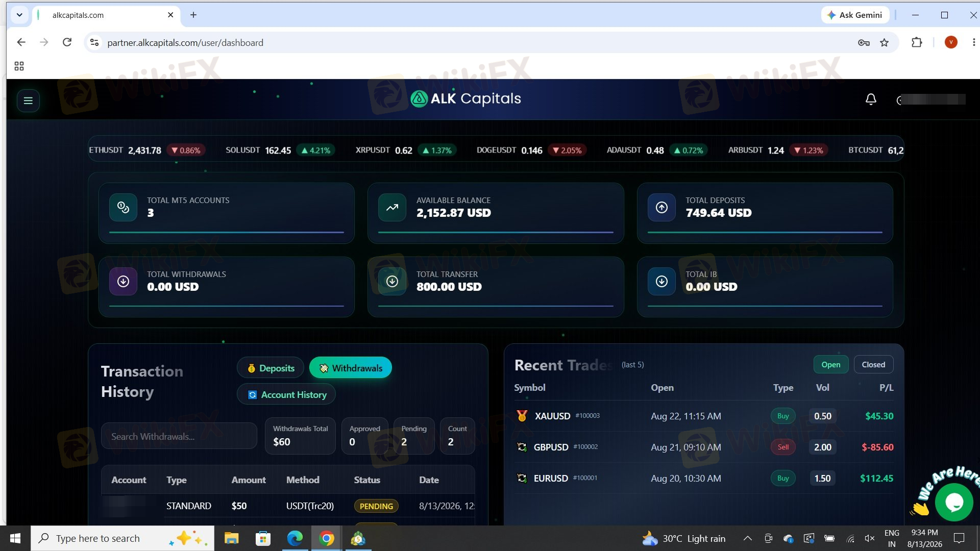Click the Windows taskbar search box
Screen dimensions: 980x551
point(122,538)
